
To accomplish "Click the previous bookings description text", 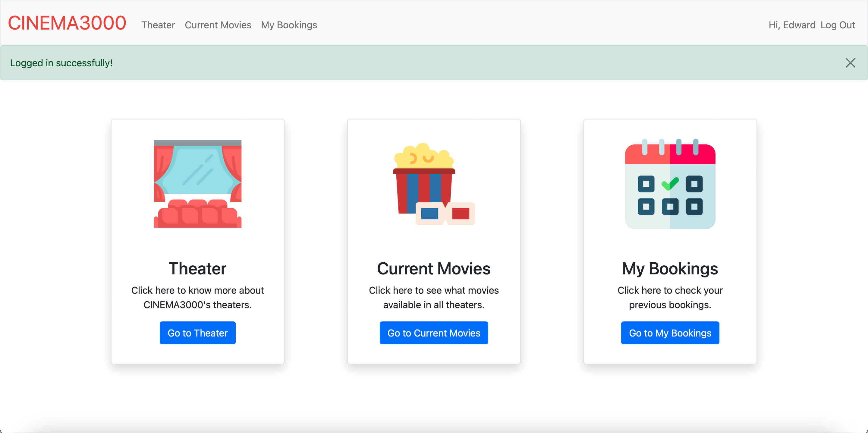I will point(669,297).
